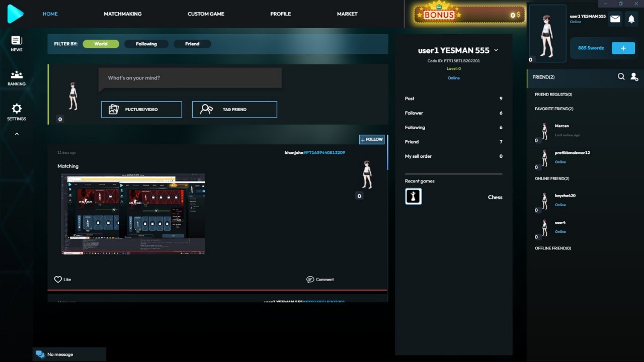
Task: Click the top-right user avatar card
Action: (x=547, y=33)
